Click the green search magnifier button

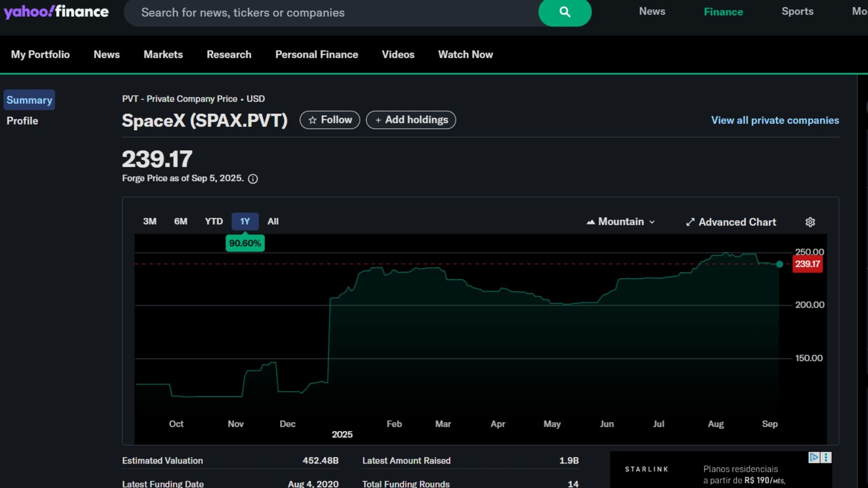click(565, 12)
